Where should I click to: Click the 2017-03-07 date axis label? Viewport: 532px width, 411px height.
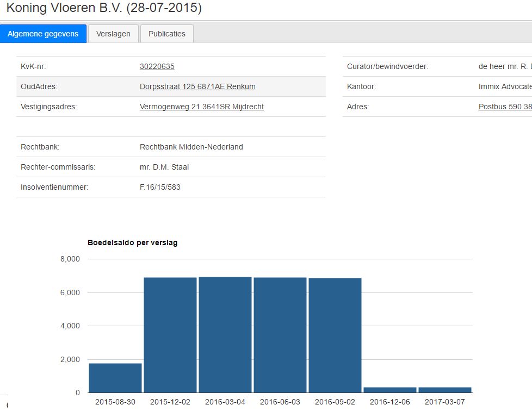click(x=445, y=402)
